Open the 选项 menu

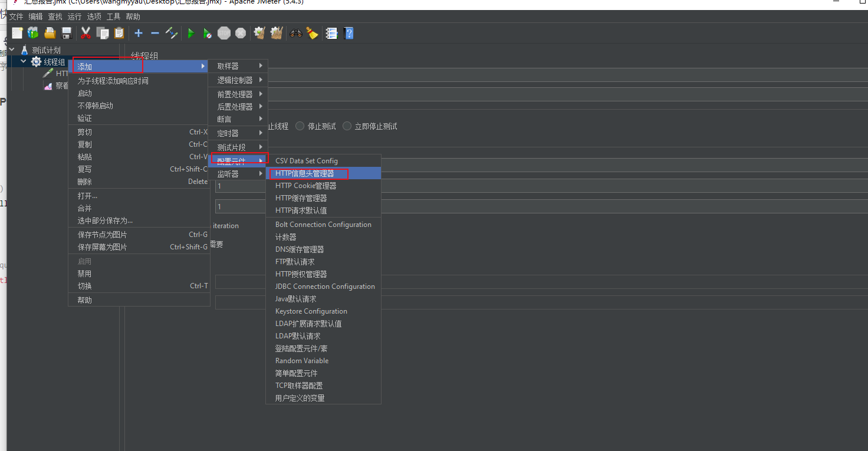point(94,17)
